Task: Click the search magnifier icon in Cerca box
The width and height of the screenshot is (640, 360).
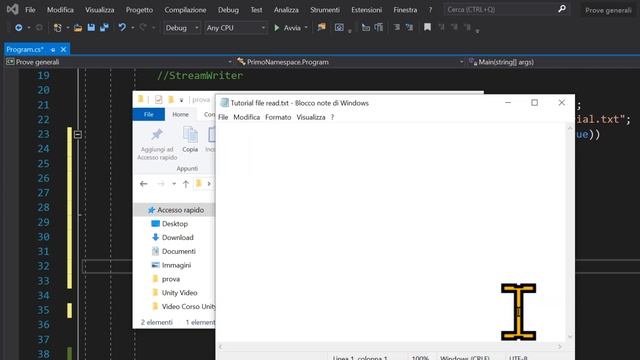Action: point(562,9)
